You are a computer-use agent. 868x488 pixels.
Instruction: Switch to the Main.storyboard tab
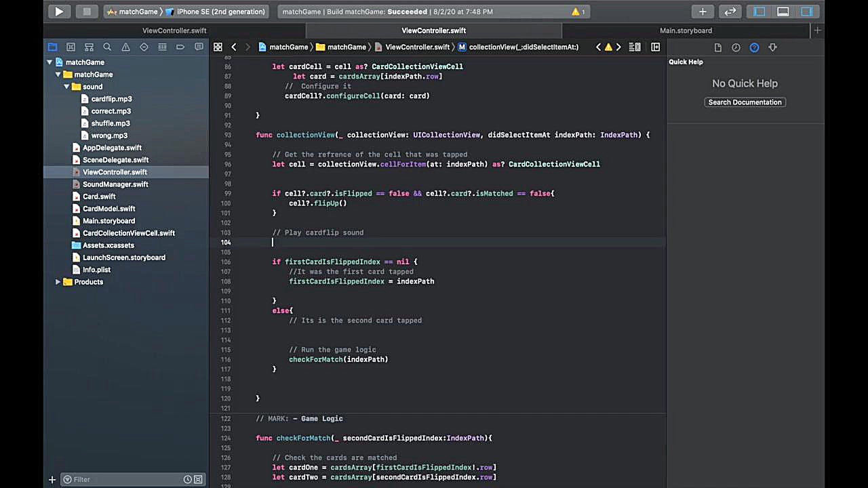pos(686,30)
